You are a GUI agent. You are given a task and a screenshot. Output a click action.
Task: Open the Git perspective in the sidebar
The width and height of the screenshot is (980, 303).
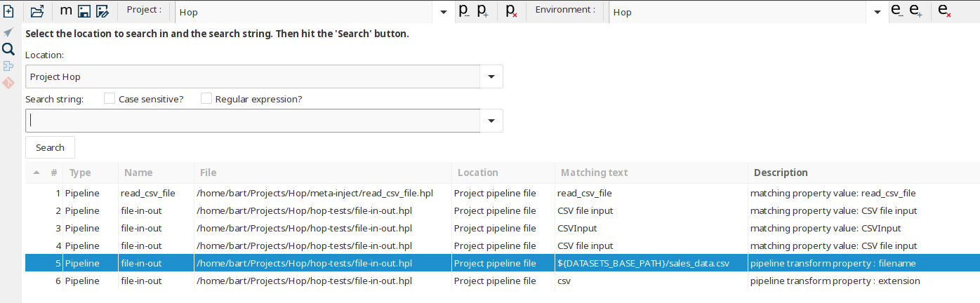tap(8, 83)
